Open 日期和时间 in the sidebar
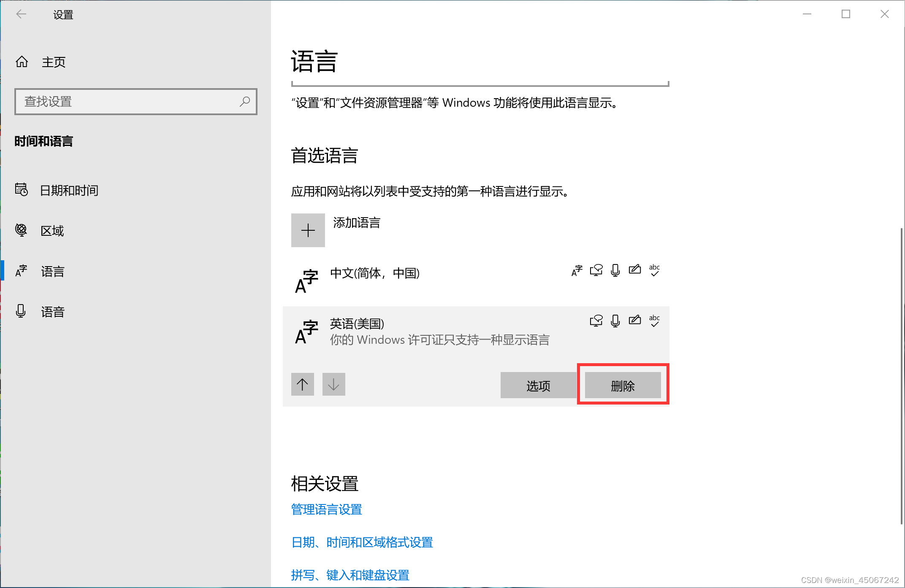905x588 pixels. coord(69,190)
